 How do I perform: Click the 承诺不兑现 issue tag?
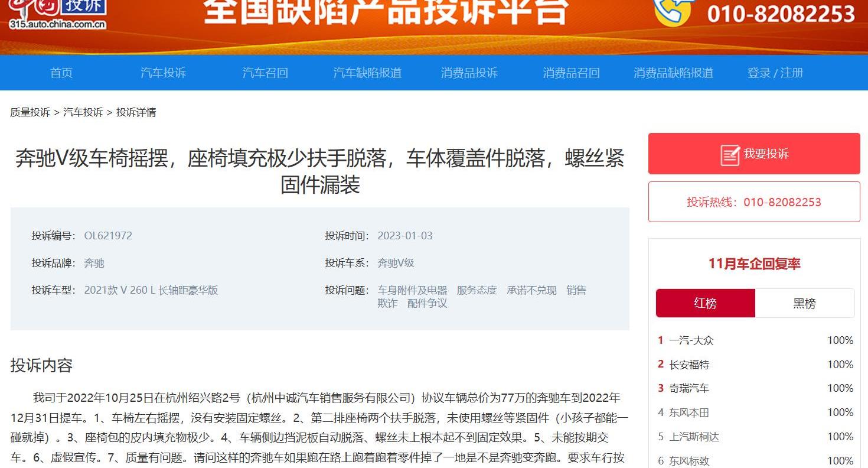pyautogui.click(x=531, y=290)
